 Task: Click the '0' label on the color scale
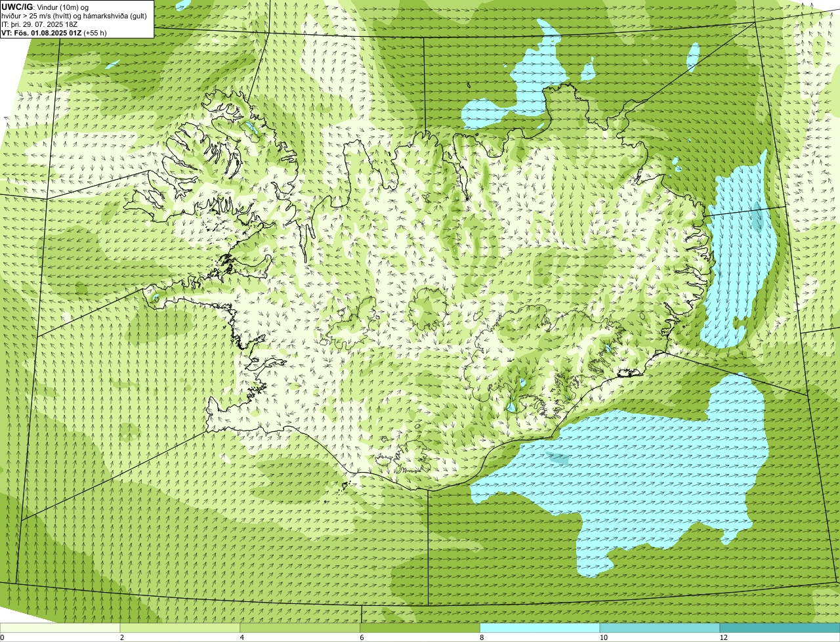pyautogui.click(x=2, y=637)
